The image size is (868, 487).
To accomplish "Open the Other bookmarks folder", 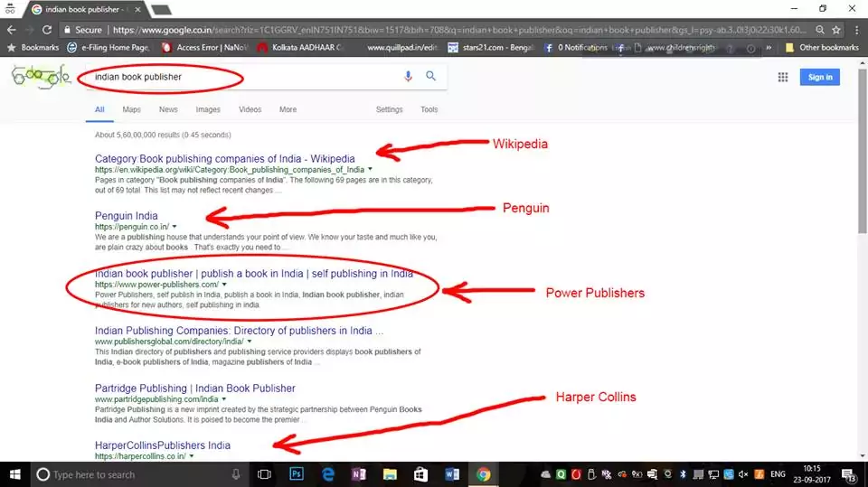I will (822, 48).
